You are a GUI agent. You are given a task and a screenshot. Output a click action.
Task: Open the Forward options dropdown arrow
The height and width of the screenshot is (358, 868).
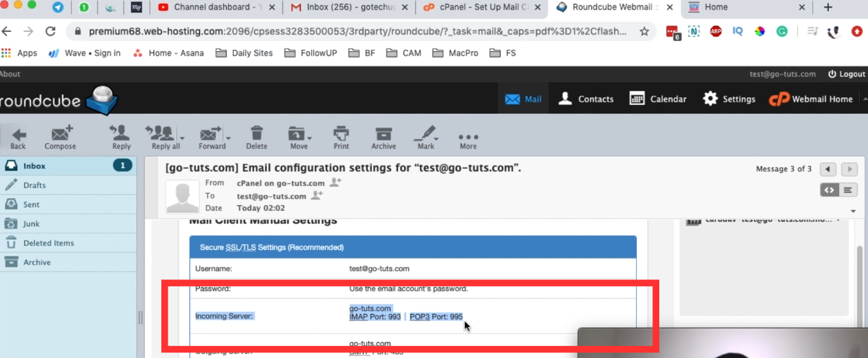229,137
